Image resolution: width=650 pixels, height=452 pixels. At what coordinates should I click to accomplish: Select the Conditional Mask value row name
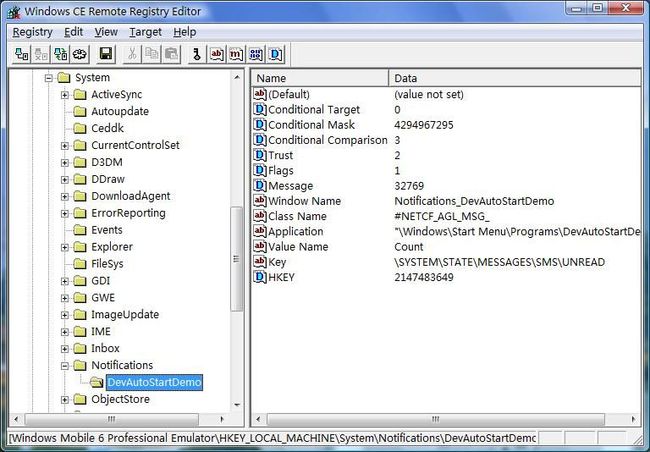pyautogui.click(x=311, y=125)
